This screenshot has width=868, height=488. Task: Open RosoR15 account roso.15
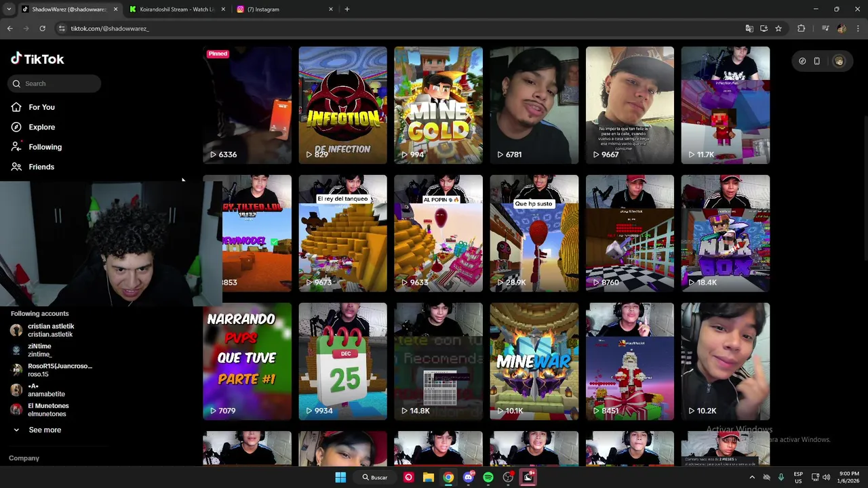pos(52,370)
